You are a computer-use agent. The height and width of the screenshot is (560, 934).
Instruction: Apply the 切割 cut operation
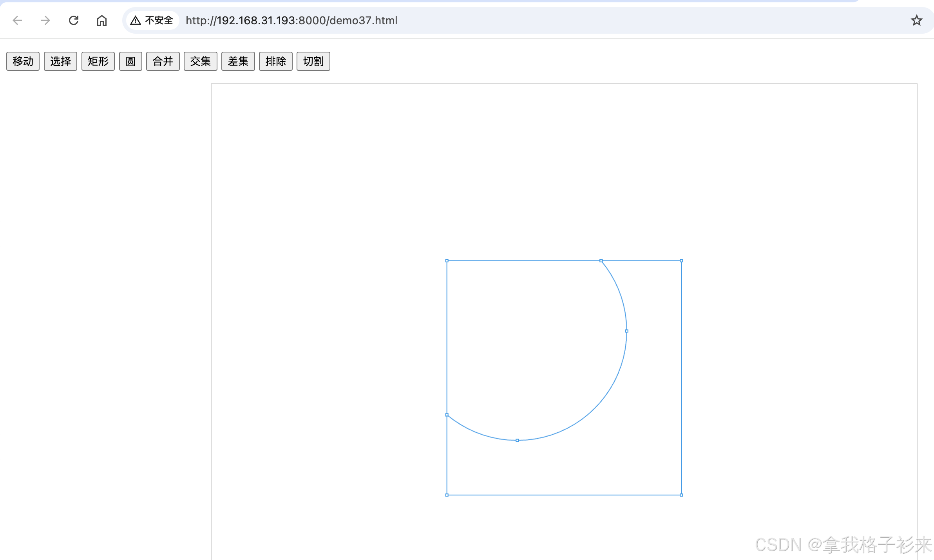(313, 61)
